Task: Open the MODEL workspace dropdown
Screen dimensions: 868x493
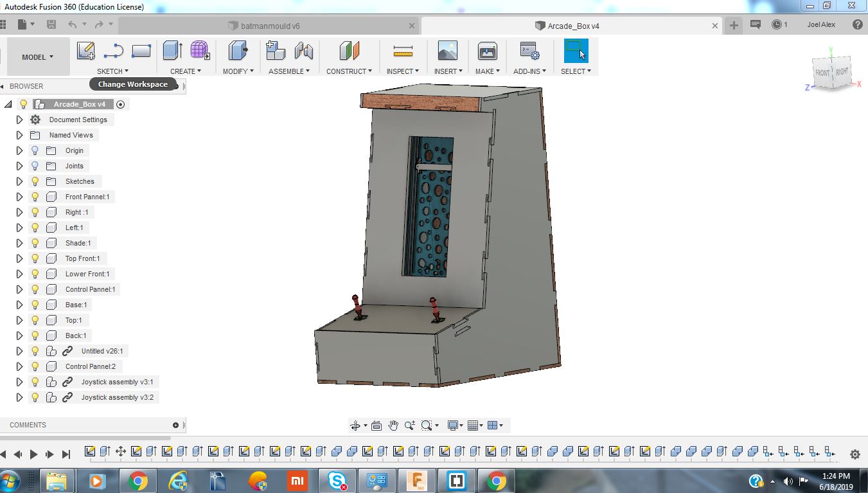Action: pyautogui.click(x=38, y=57)
